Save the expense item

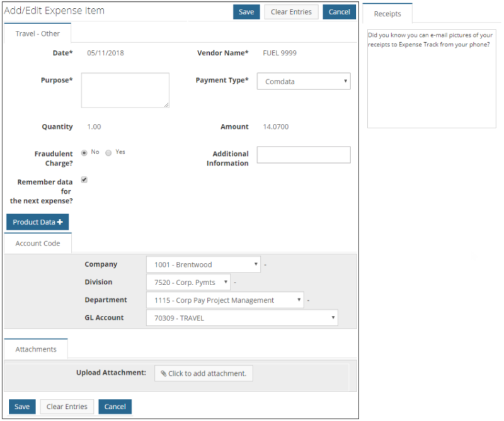(x=246, y=11)
